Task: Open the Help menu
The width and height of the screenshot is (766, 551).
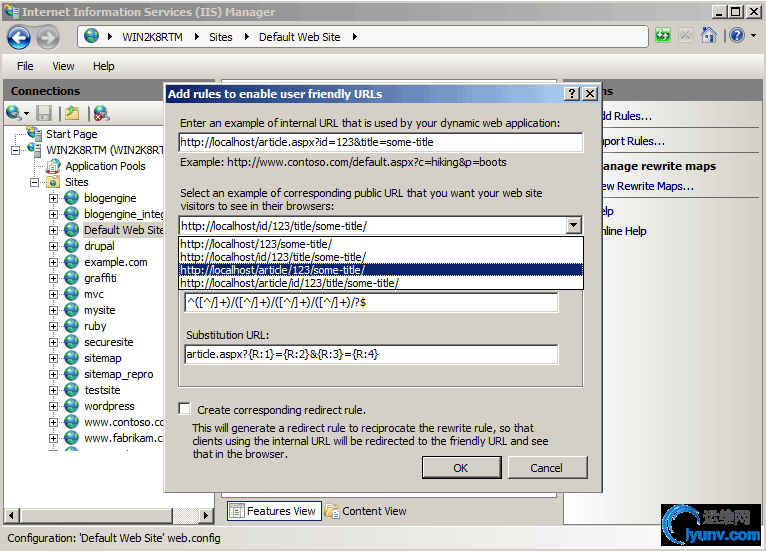Action: click(x=104, y=66)
